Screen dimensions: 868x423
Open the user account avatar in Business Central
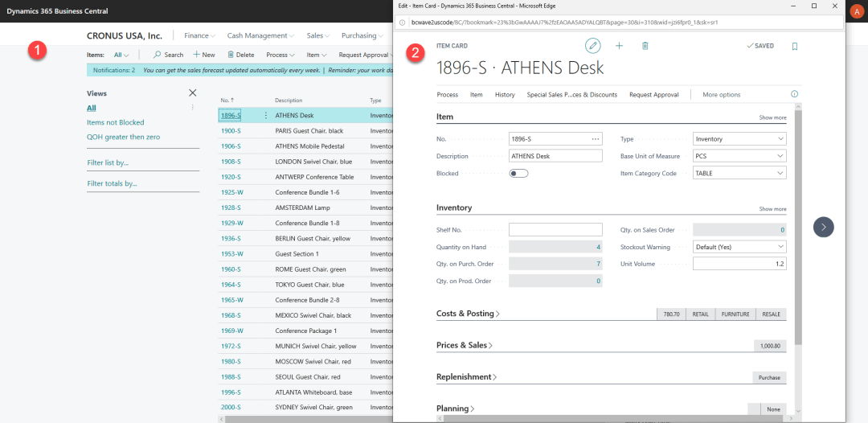tap(857, 11)
